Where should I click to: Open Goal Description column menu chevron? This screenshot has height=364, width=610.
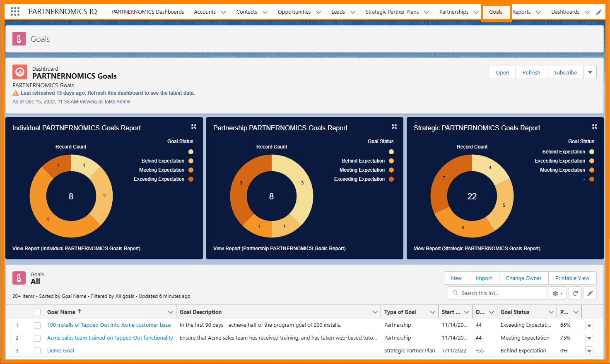[375, 312]
